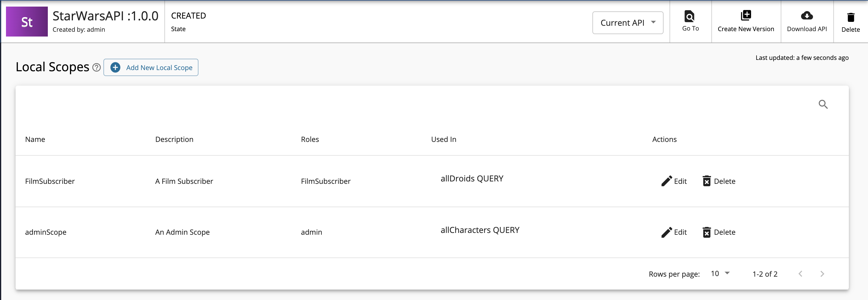
Task: Open the search in Local Scopes table
Action: [823, 104]
